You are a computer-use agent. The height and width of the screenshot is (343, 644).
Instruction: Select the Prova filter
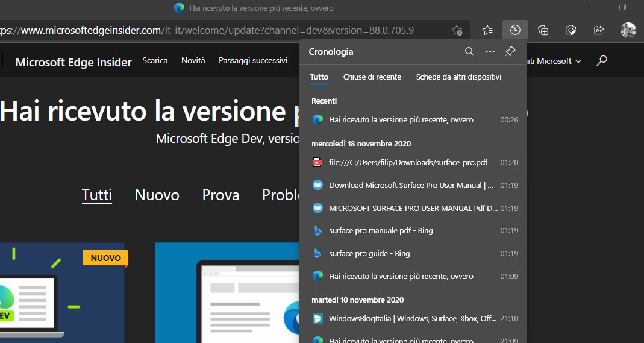tap(220, 195)
